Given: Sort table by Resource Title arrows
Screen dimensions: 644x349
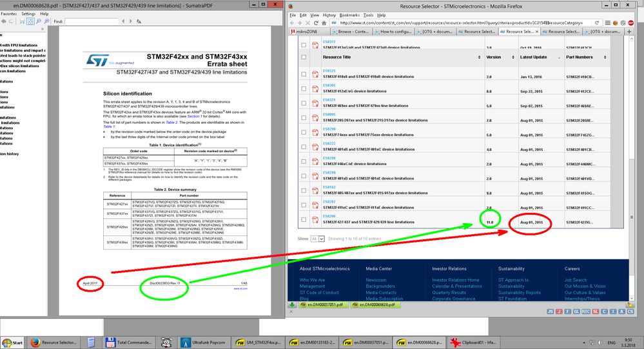Looking at the screenshot, I should pos(480,57).
